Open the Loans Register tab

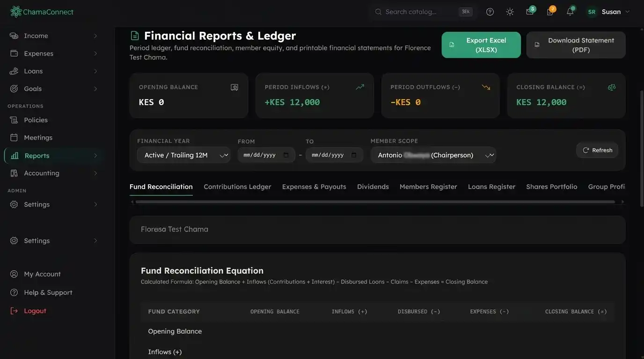pyautogui.click(x=491, y=187)
